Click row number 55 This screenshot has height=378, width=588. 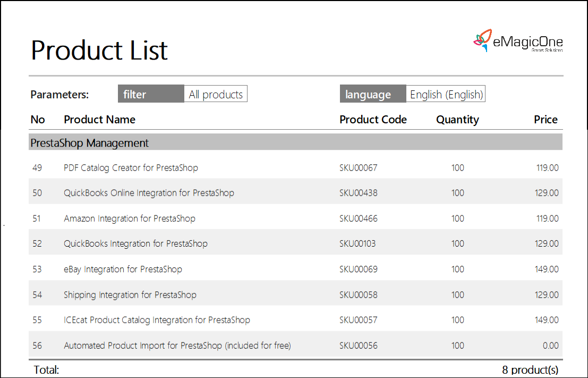[x=37, y=320]
